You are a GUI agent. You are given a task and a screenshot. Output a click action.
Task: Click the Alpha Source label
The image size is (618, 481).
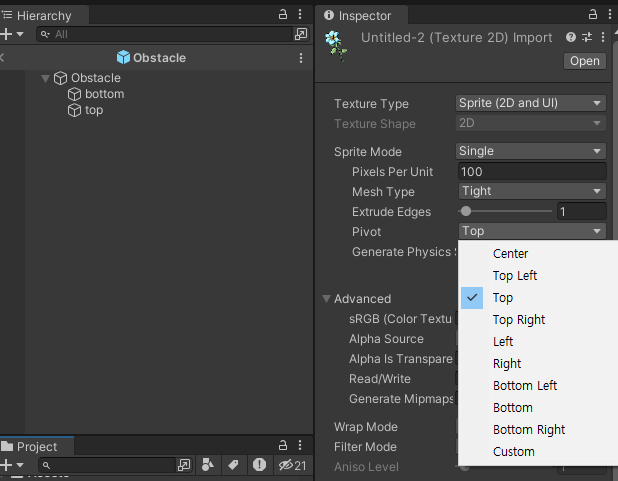[x=386, y=339]
